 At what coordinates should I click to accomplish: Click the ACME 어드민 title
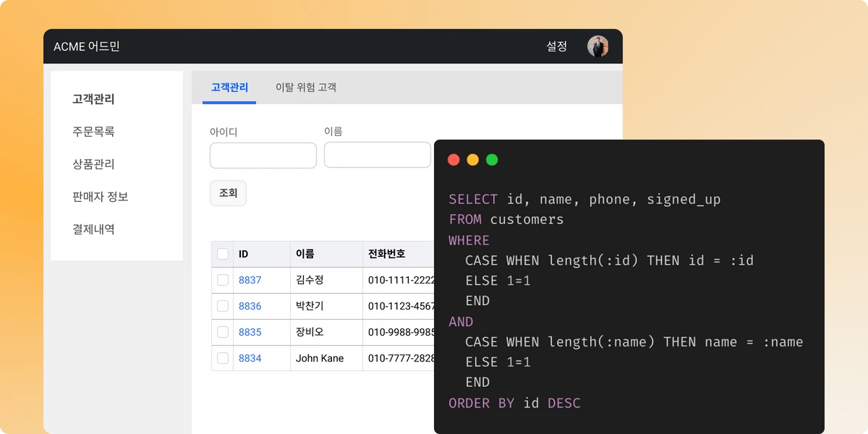coord(87,46)
